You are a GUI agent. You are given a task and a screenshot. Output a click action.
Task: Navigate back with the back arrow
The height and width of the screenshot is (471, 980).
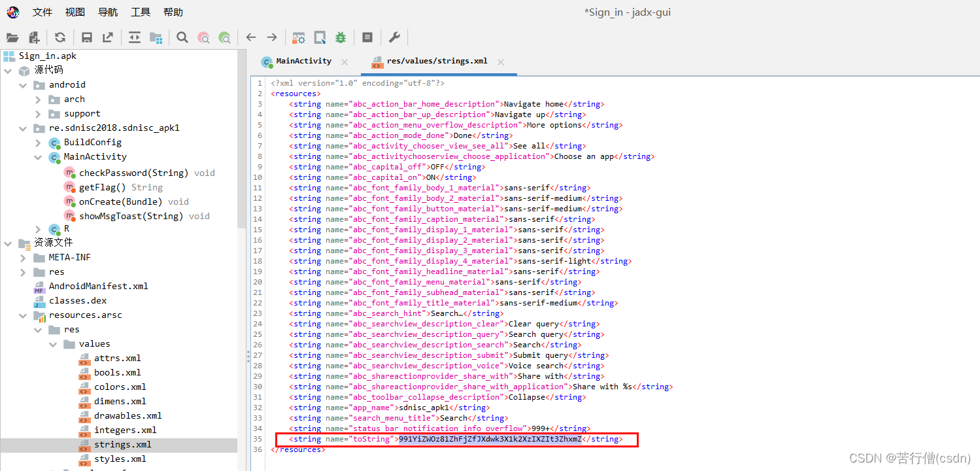[x=250, y=37]
